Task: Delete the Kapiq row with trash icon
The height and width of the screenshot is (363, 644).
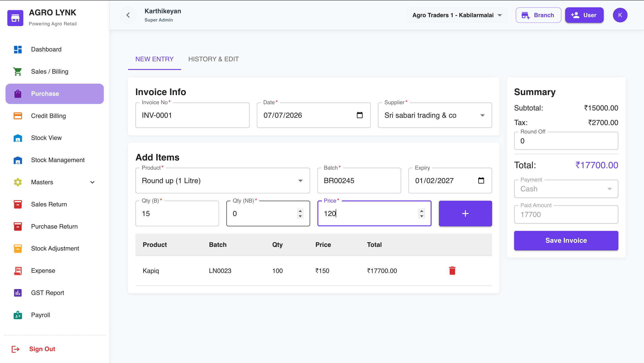Action: click(452, 271)
